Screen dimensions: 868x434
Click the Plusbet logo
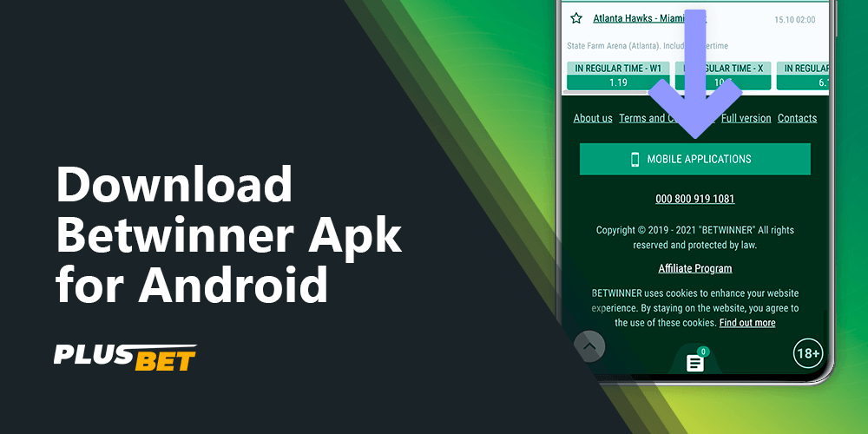pos(124,358)
